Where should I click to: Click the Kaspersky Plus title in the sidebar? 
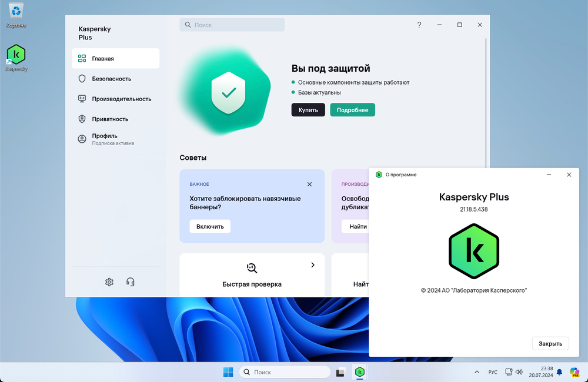tap(95, 33)
